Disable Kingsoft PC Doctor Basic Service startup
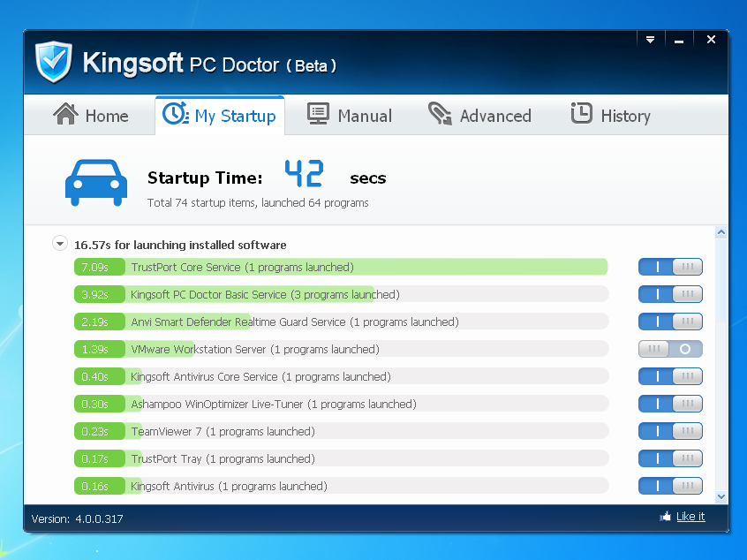 [x=670, y=294]
